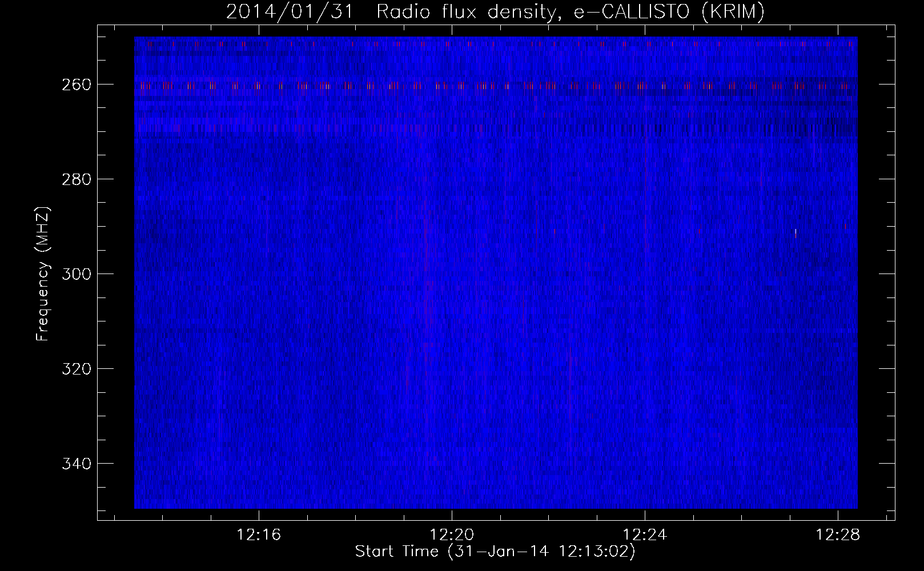The image size is (924, 571).
Task: Click the 300 frequency tick label
Action: click(76, 274)
